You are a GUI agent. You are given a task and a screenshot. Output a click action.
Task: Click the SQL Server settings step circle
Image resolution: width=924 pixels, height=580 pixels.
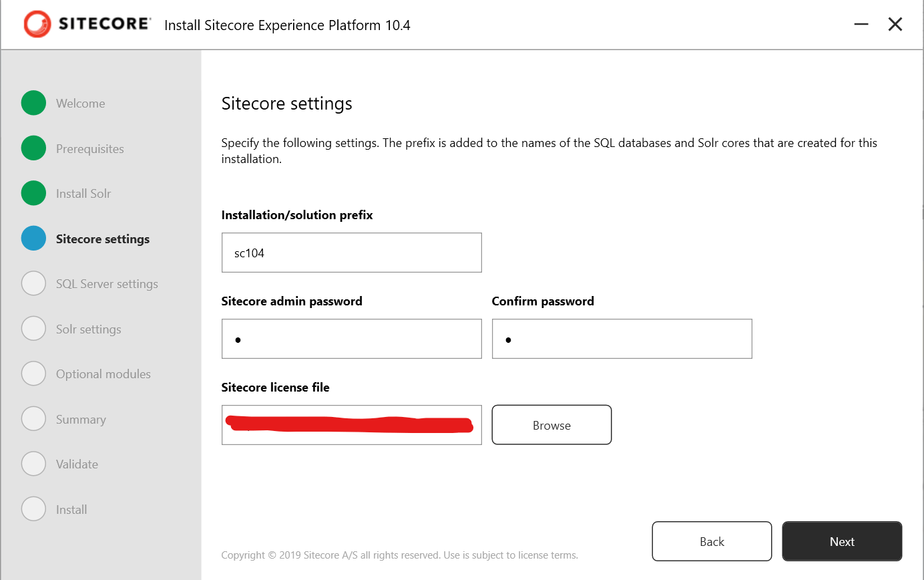tap(33, 283)
